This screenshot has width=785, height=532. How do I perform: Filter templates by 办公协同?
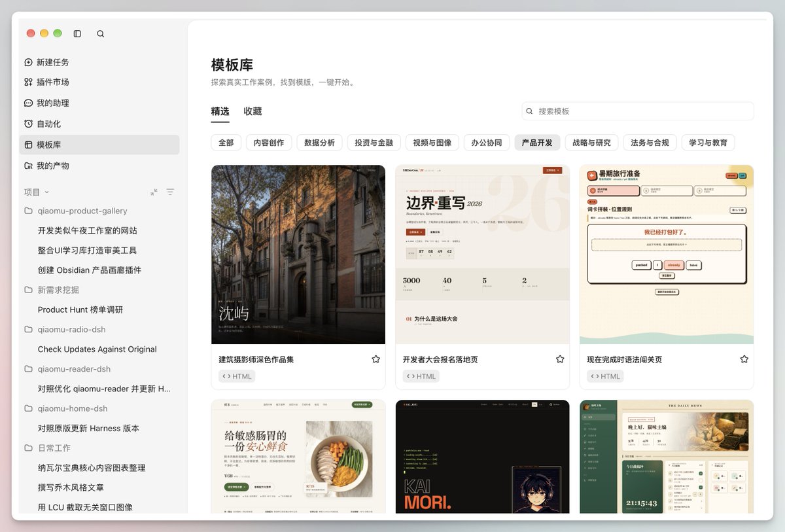[x=487, y=143]
